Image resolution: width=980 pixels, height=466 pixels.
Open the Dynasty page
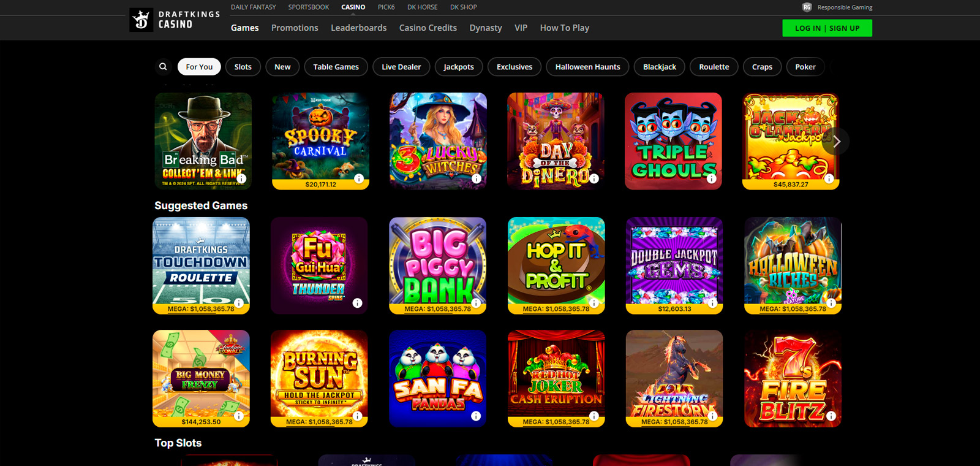point(486,28)
